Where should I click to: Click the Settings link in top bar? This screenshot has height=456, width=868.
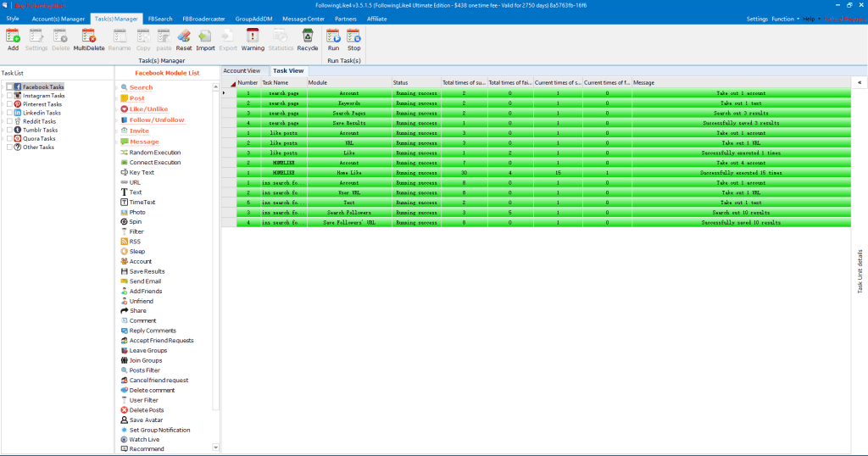tap(757, 19)
